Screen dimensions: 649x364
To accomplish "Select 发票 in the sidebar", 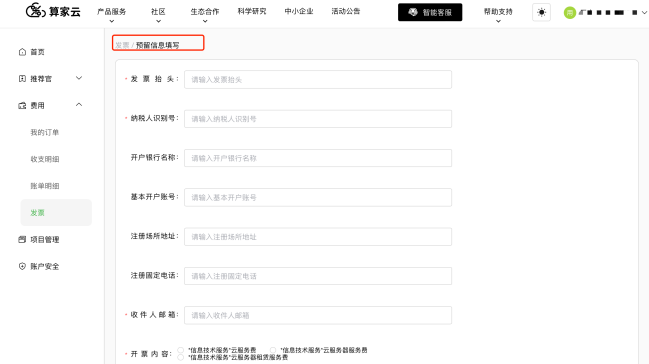I will pyautogui.click(x=56, y=212).
